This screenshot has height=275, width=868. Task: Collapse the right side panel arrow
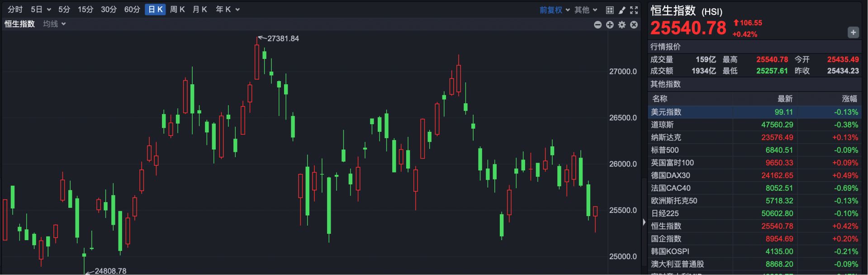(x=644, y=222)
